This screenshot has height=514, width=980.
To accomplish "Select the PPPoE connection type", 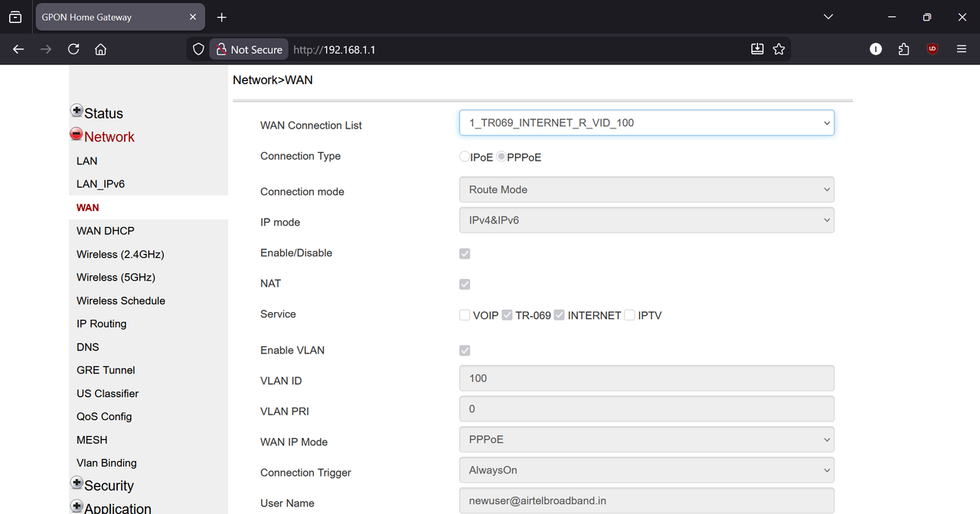I will pos(501,157).
